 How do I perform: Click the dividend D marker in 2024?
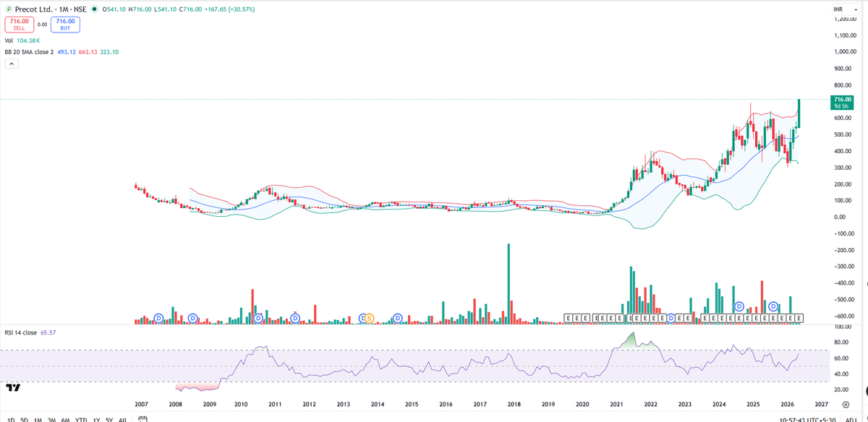739,307
